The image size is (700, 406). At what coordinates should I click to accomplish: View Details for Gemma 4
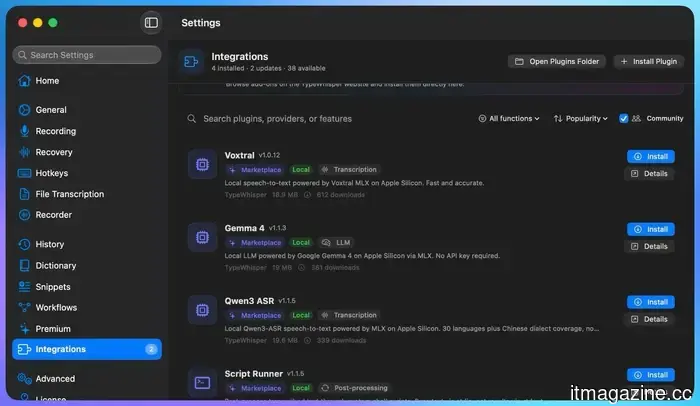650,247
